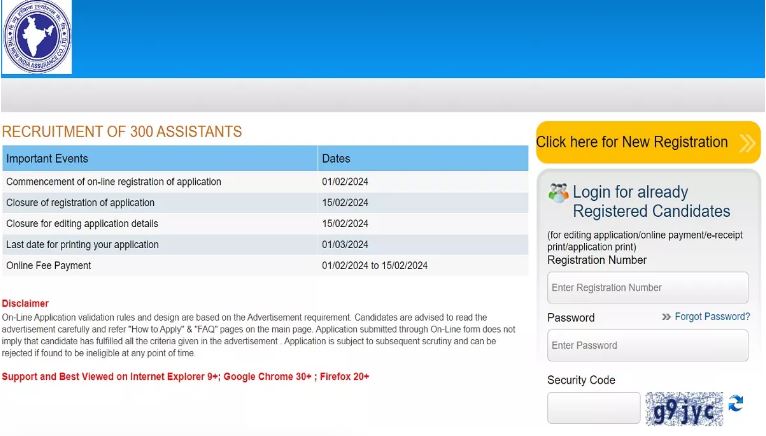Screen dimensions: 766x436
Task: Click the double arrow before Forgot Password
Action: click(666, 317)
